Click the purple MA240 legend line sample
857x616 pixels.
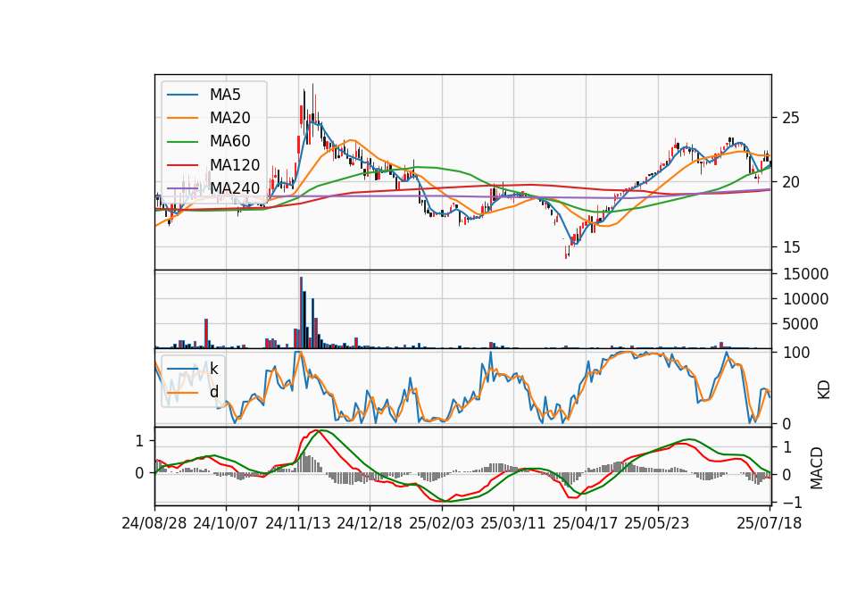(182, 188)
